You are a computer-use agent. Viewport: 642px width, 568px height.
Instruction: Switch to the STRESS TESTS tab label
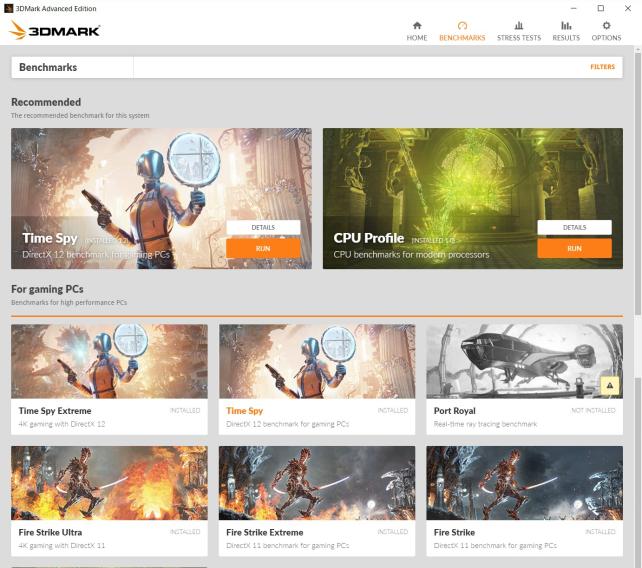tap(519, 38)
